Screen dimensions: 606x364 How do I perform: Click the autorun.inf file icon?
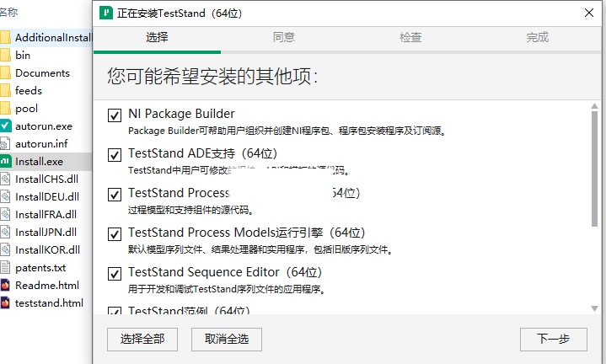(x=5, y=144)
